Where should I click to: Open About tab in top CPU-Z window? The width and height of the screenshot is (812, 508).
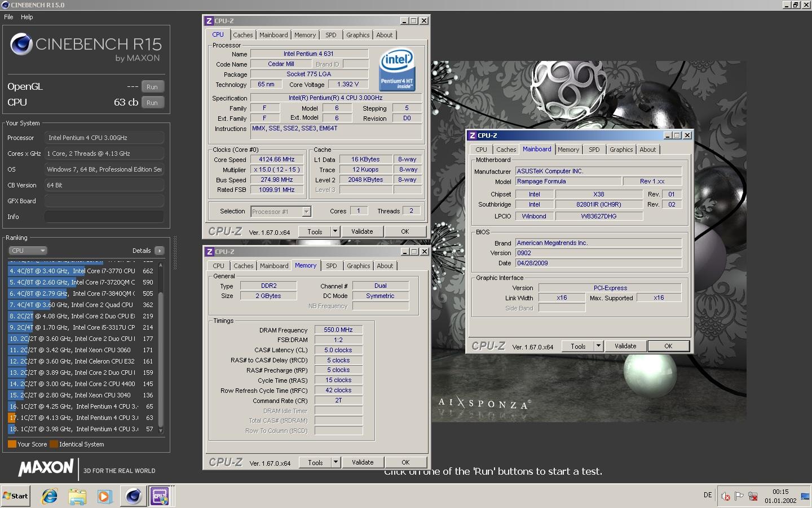click(x=385, y=35)
